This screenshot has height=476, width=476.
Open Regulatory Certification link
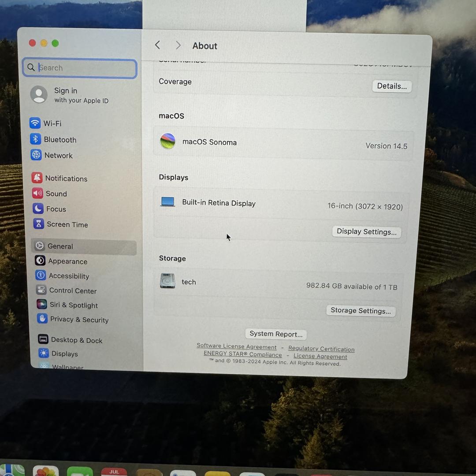321,349
